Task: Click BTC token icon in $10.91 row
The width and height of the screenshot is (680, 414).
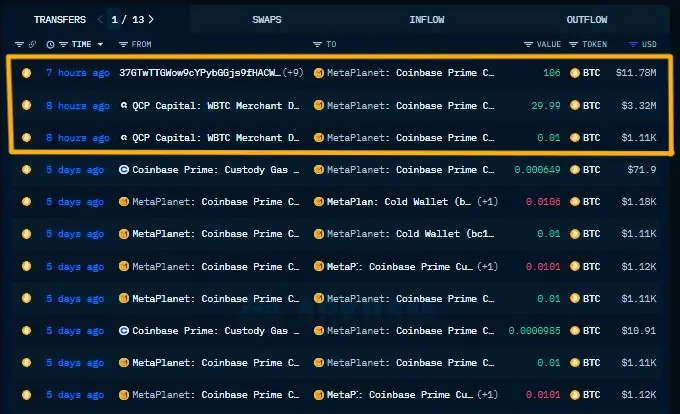Action: tap(575, 331)
